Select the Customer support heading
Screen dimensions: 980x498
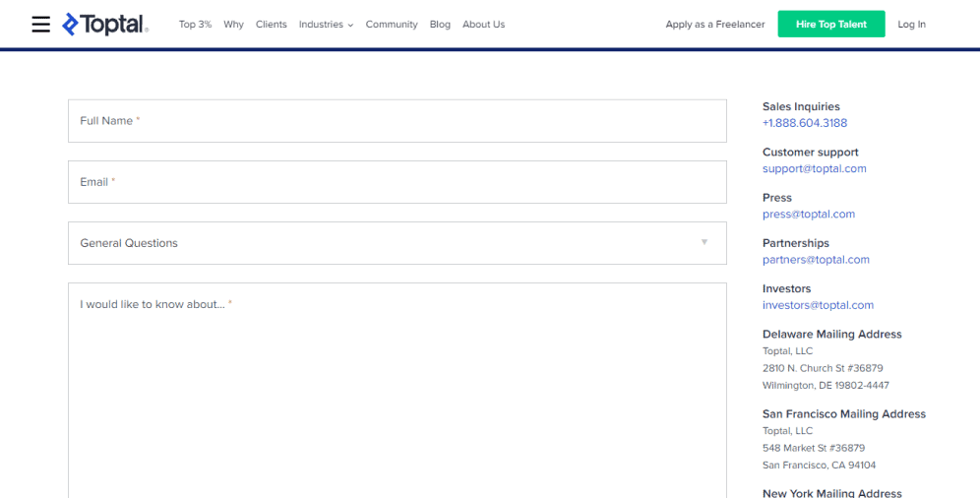click(x=811, y=153)
